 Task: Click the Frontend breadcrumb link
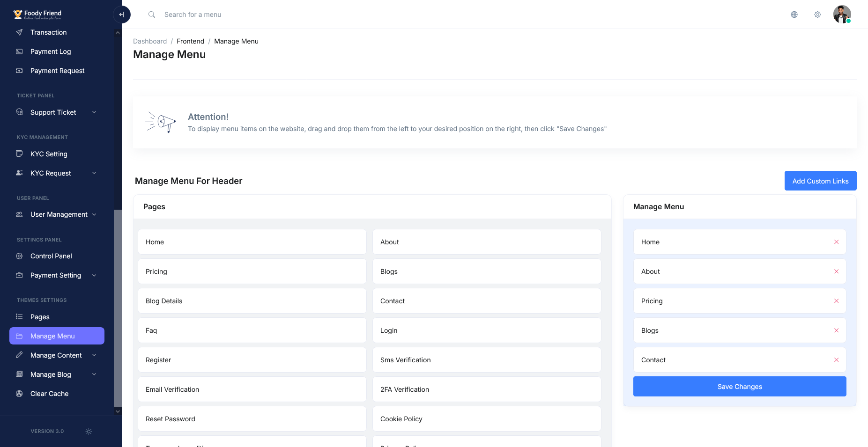coord(190,41)
